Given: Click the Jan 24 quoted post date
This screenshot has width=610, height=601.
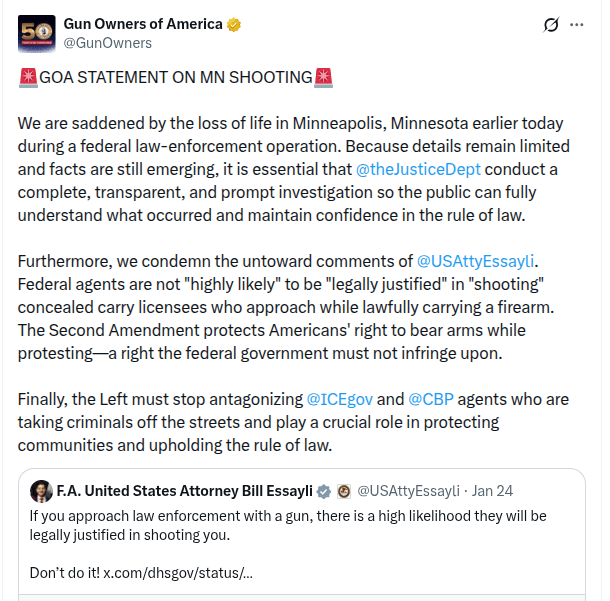Looking at the screenshot, I should click(x=492, y=491).
